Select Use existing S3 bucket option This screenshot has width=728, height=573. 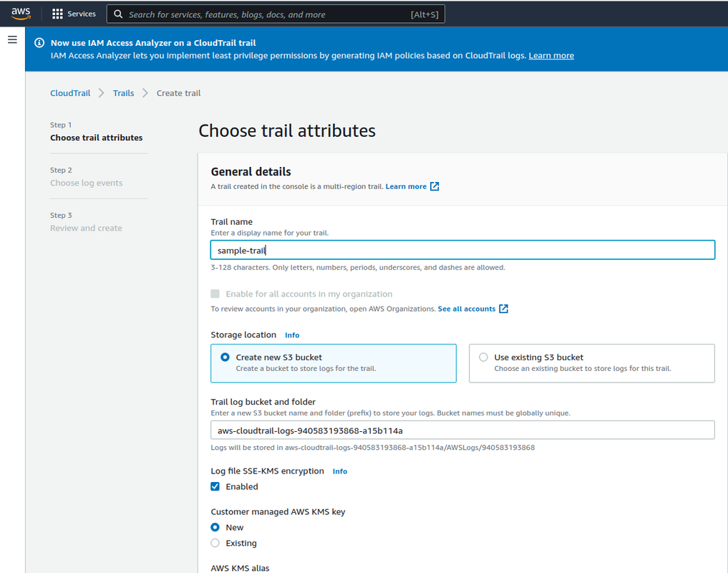coord(592,363)
